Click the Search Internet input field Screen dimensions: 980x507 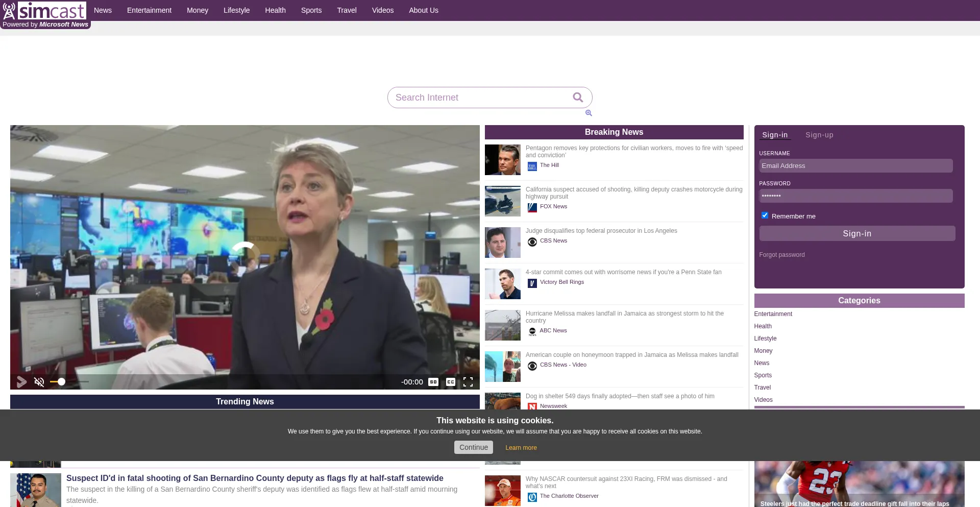coord(480,98)
